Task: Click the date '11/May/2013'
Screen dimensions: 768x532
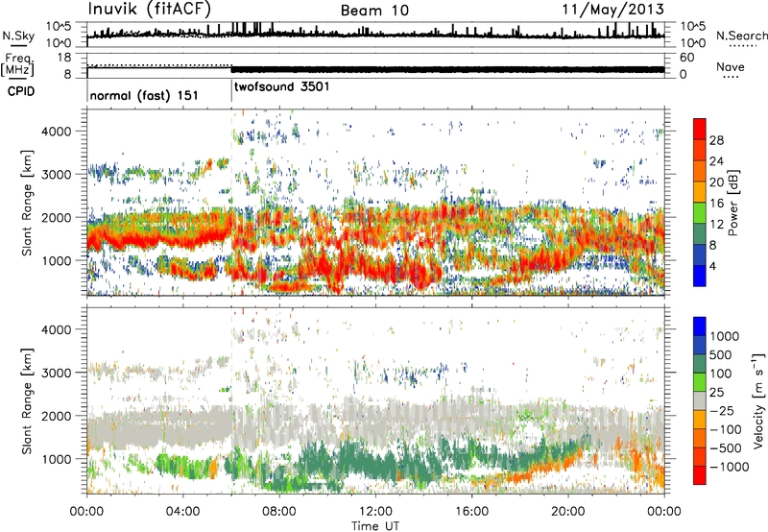Action: click(x=612, y=10)
